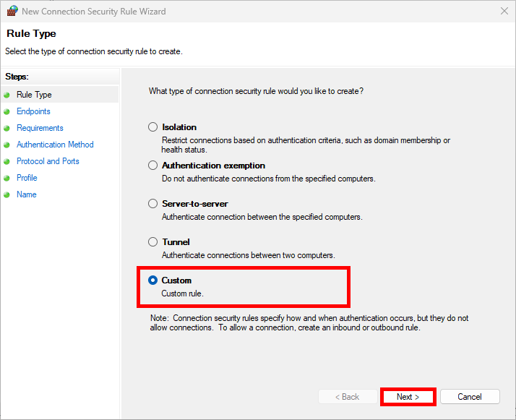Jump to the Requirements step

pyautogui.click(x=40, y=128)
